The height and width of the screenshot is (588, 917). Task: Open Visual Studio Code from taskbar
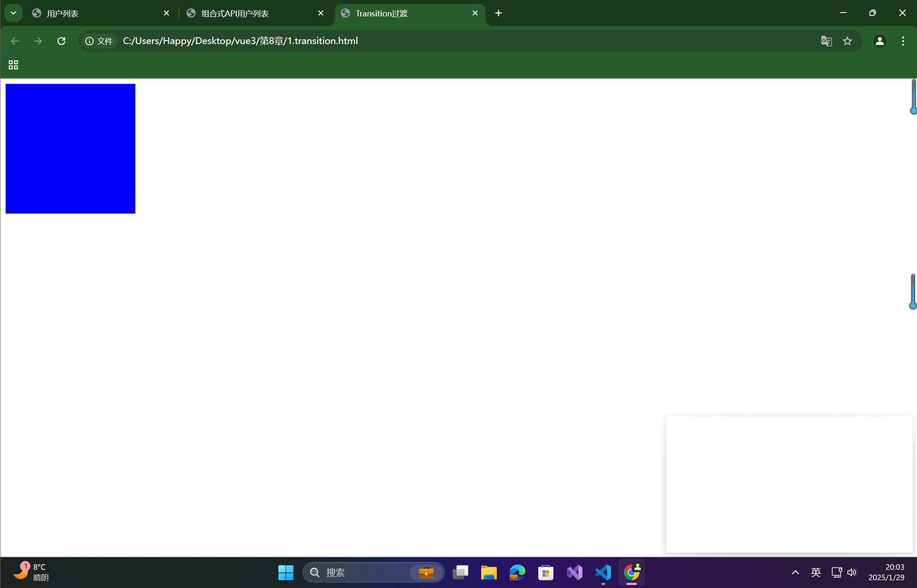tap(603, 572)
